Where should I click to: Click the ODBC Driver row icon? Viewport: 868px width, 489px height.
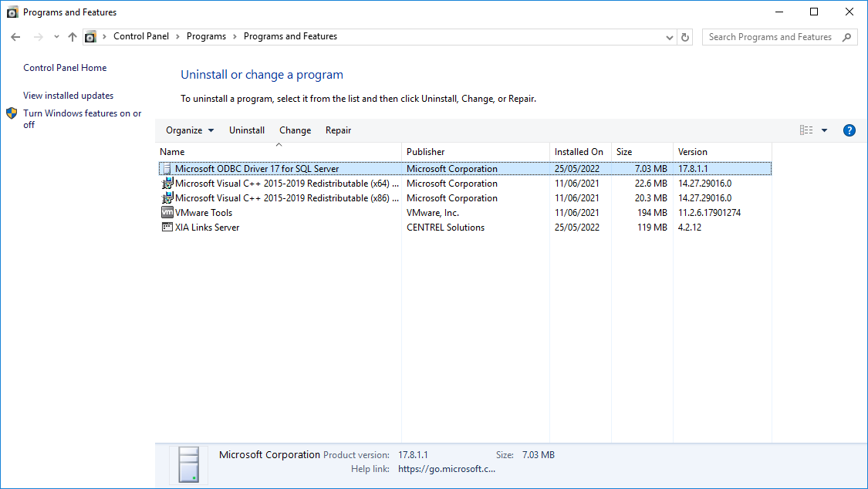167,169
